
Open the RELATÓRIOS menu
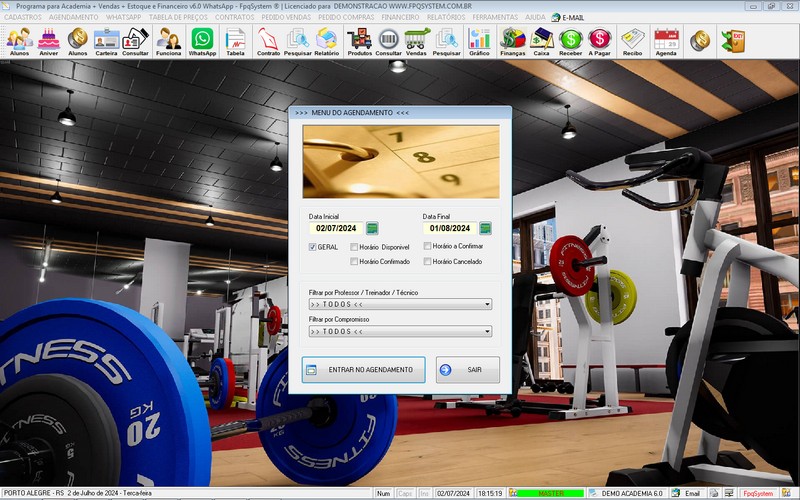coord(446,17)
